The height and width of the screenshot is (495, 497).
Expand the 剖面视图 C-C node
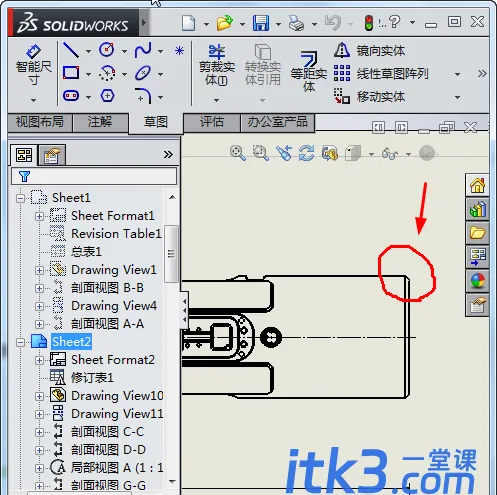click(39, 432)
